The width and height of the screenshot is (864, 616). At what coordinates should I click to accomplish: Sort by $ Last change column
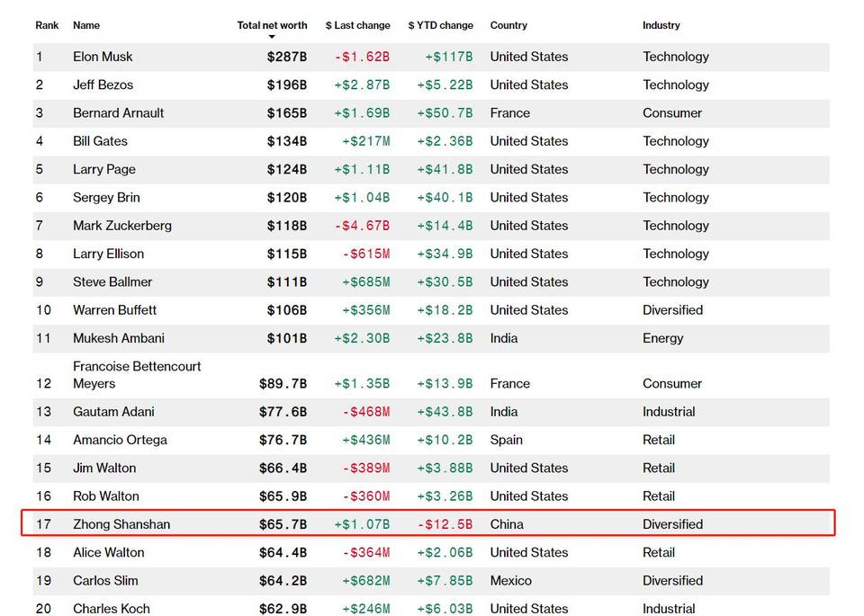(357, 25)
